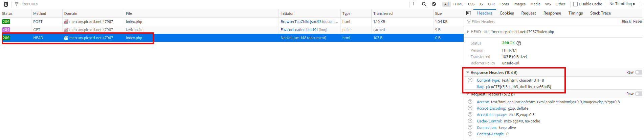Open the No Throttling dropdown
Image resolution: width=644 pixels, height=140 pixels.
pyautogui.click(x=622, y=4)
